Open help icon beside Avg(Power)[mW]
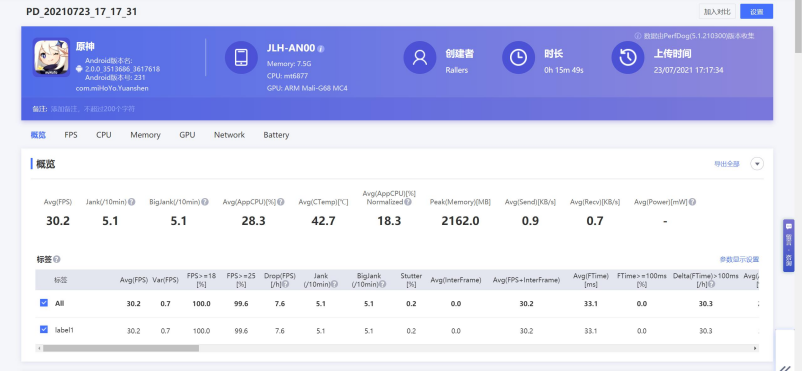802x371 pixels. pyautogui.click(x=692, y=202)
